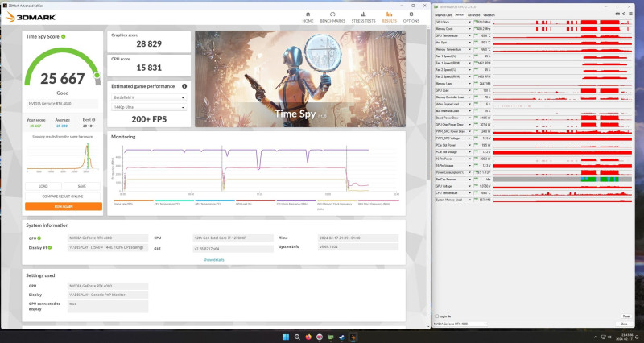644x343 pixels.
Task: Open the Hot Spot sensor dropdown arrow
Action: tap(470, 43)
